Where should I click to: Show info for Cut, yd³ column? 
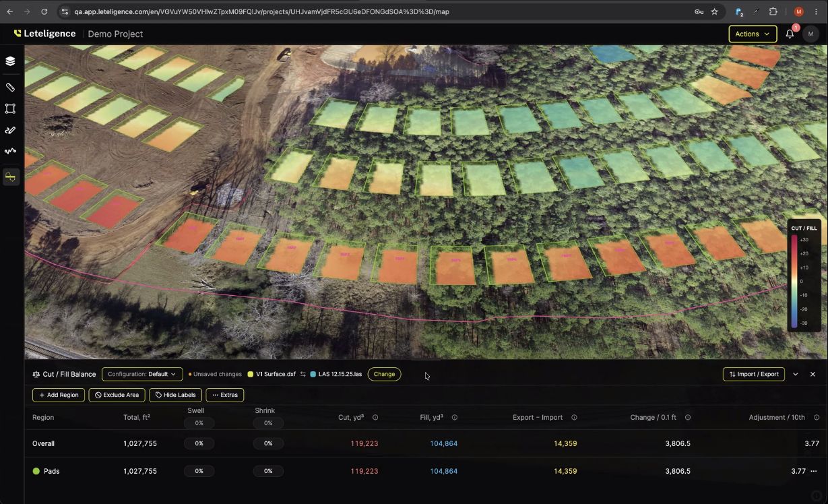375,418
